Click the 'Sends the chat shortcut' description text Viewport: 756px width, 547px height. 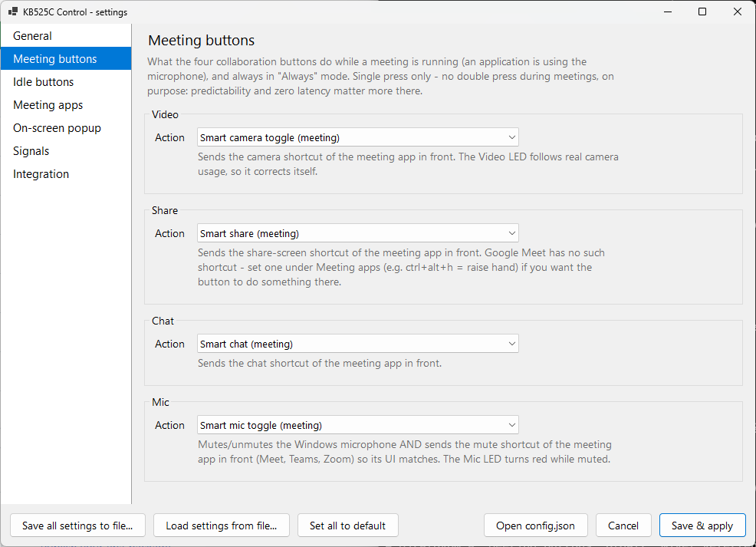click(x=320, y=363)
